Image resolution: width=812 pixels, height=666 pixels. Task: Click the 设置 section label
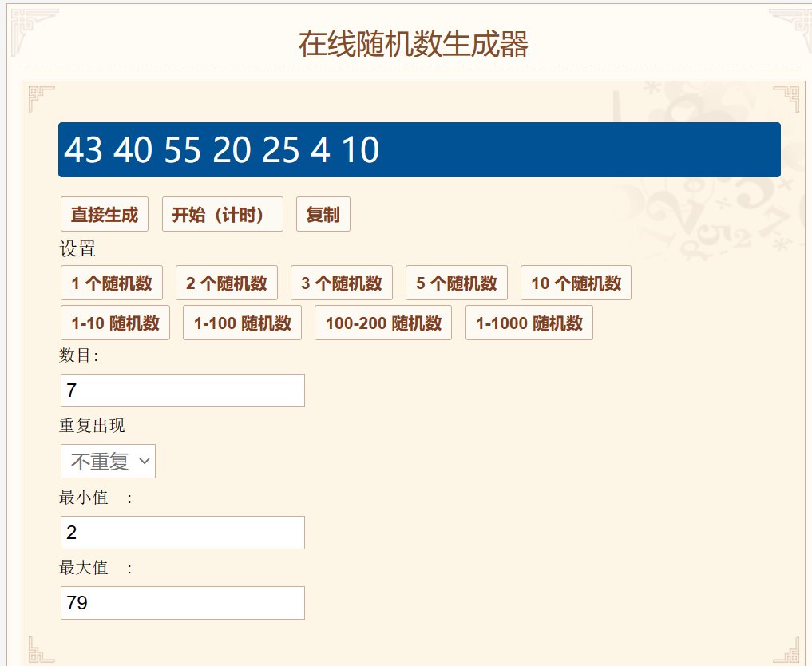coord(77,249)
